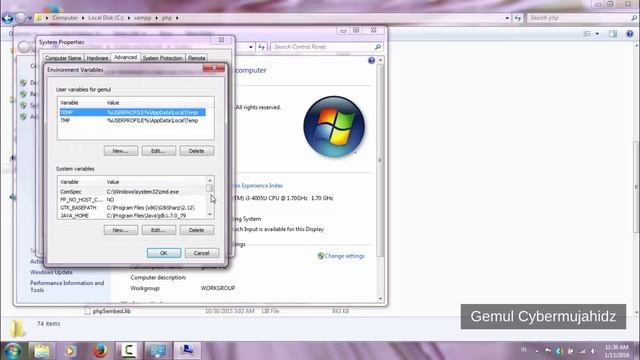The height and width of the screenshot is (360, 640).
Task: Click the magnifier icon in Search Control Panel
Action: coord(378,47)
